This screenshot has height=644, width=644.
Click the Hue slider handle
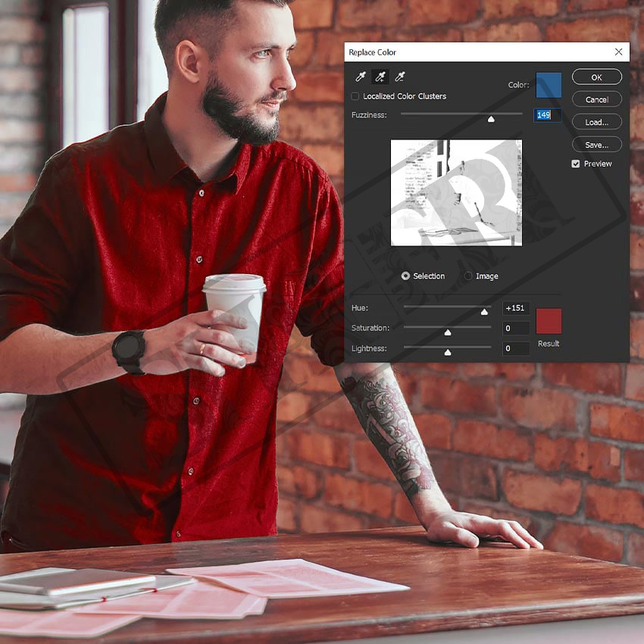click(x=484, y=311)
